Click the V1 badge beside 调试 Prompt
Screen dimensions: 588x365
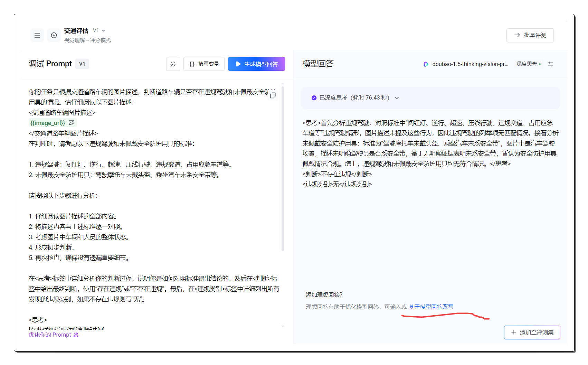tap(82, 64)
